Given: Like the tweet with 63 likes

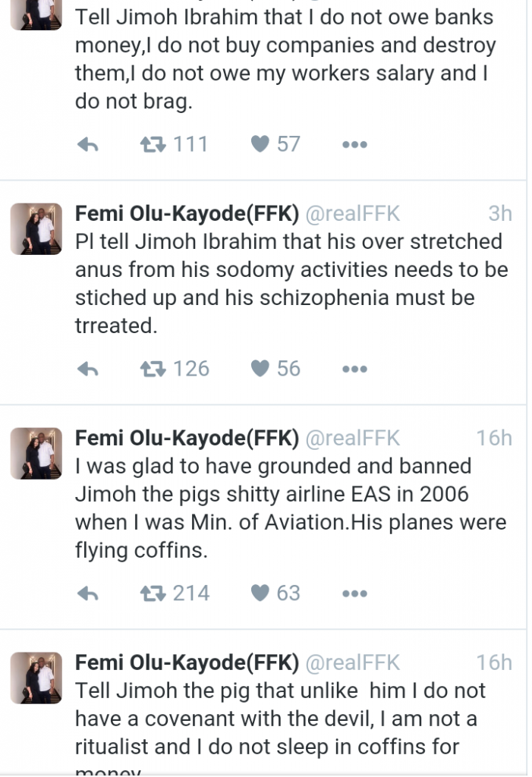Looking at the screenshot, I should point(260,593).
